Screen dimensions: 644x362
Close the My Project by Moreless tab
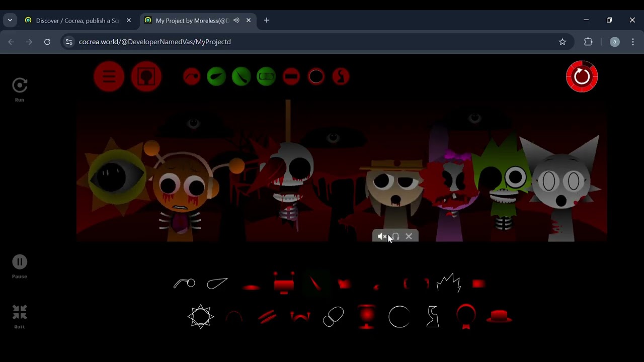tap(249, 21)
